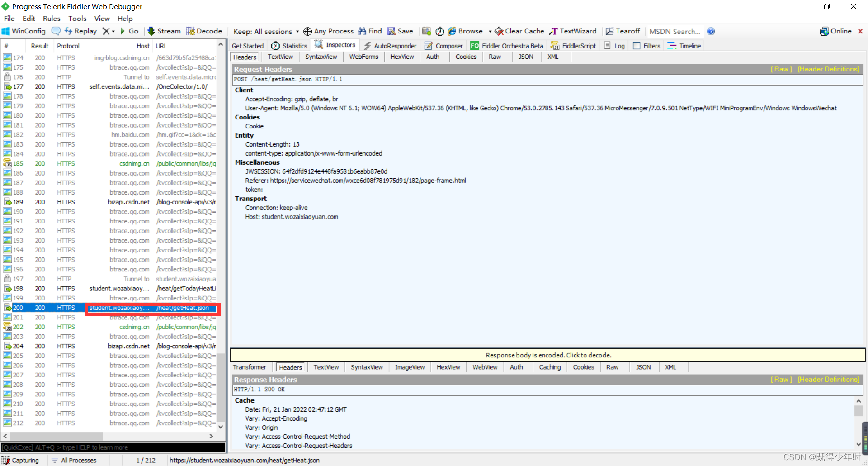
Task: Open the Timeline tab
Action: 684,46
